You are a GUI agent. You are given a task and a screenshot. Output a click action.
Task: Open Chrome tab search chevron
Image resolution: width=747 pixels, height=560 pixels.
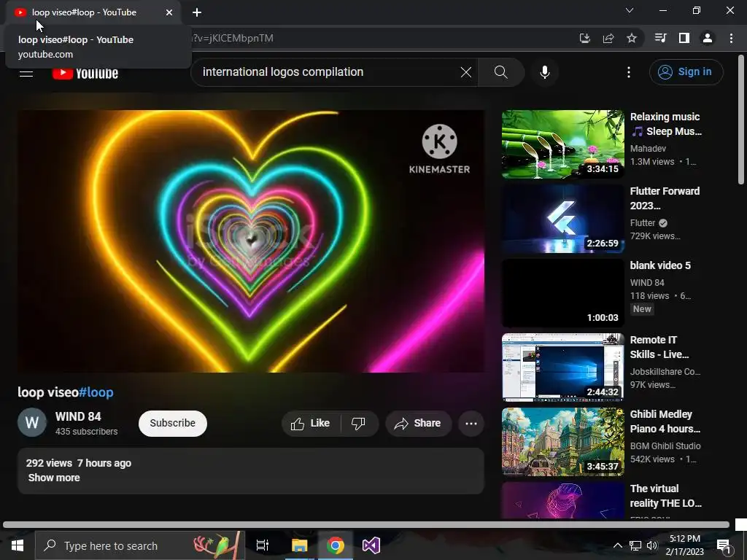point(630,10)
